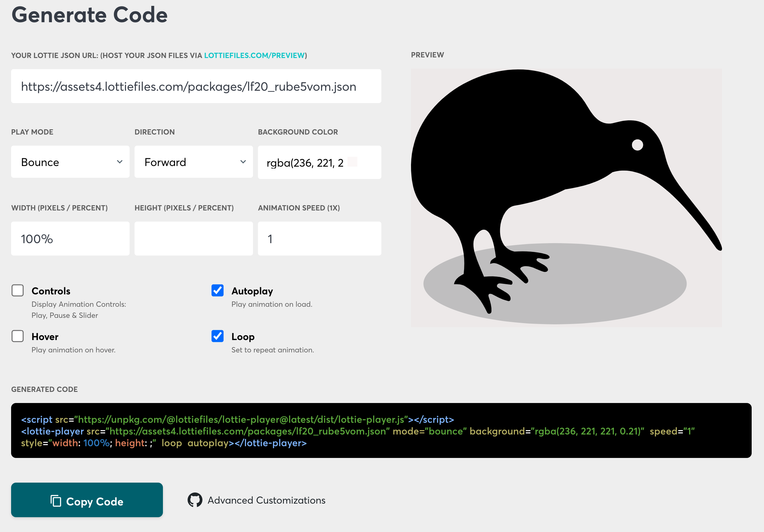Click 'Display Animation Controls:' description text
Viewport: 764px width, 532px height.
coord(79,305)
